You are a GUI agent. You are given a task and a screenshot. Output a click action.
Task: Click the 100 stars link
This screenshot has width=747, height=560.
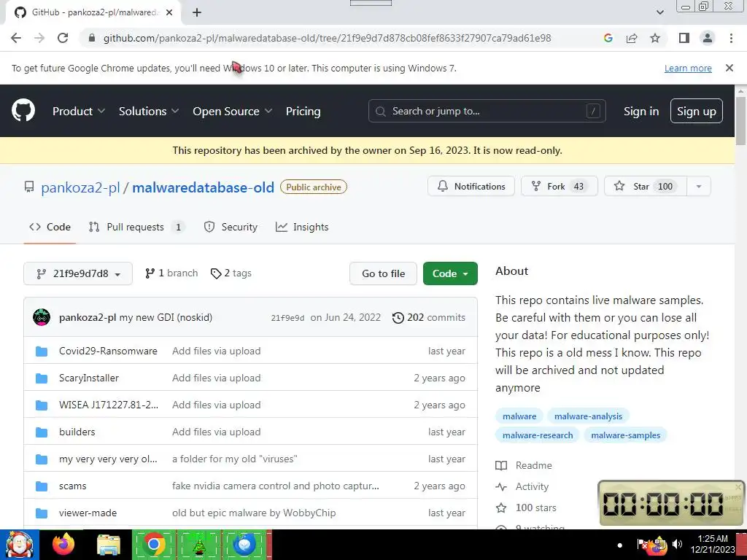pyautogui.click(x=526, y=507)
